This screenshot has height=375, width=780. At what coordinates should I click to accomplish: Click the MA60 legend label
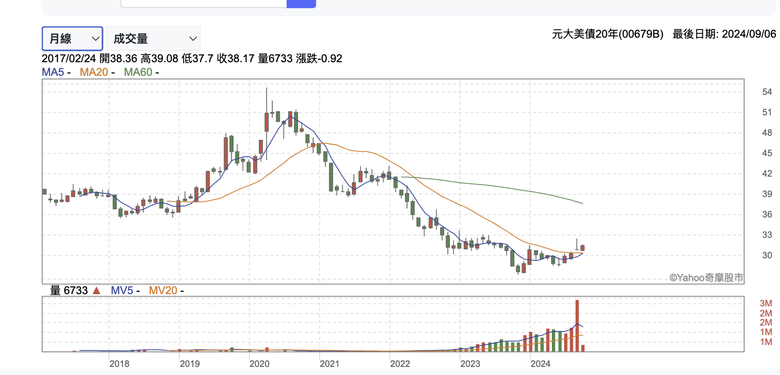pyautogui.click(x=138, y=72)
